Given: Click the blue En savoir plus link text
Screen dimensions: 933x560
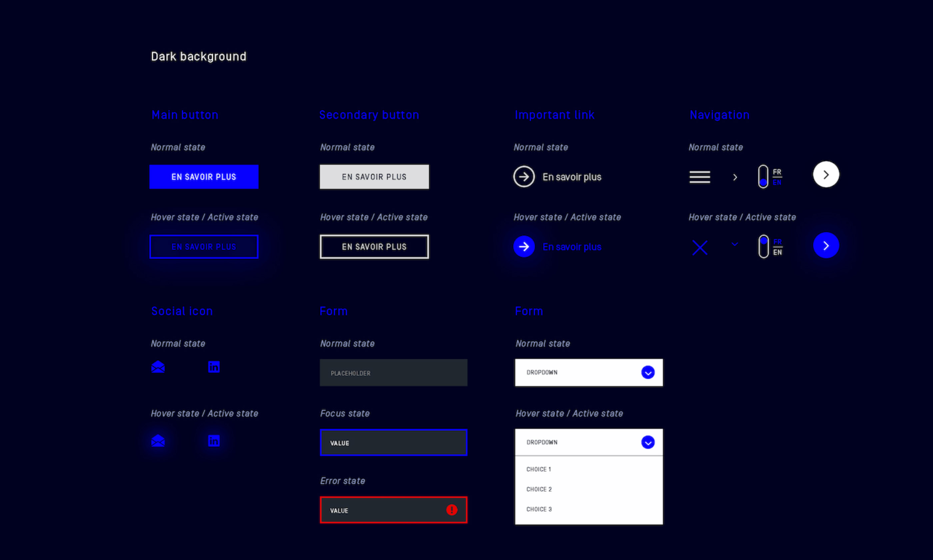Looking at the screenshot, I should pyautogui.click(x=572, y=247).
